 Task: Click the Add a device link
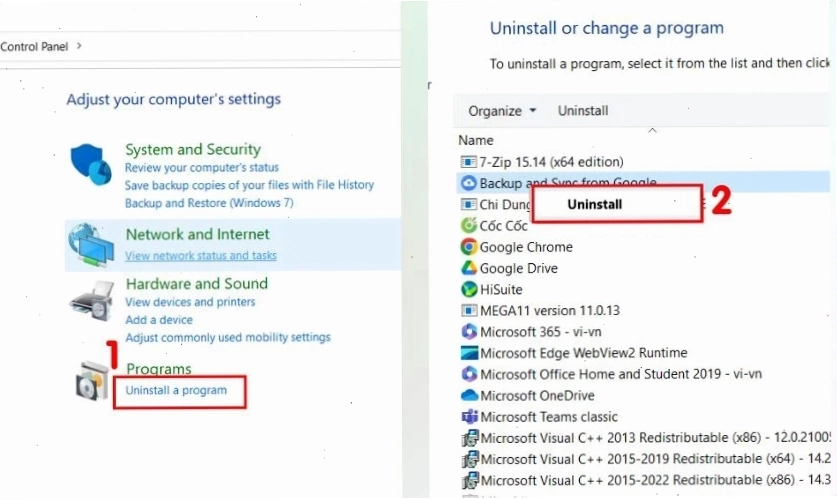(x=159, y=320)
